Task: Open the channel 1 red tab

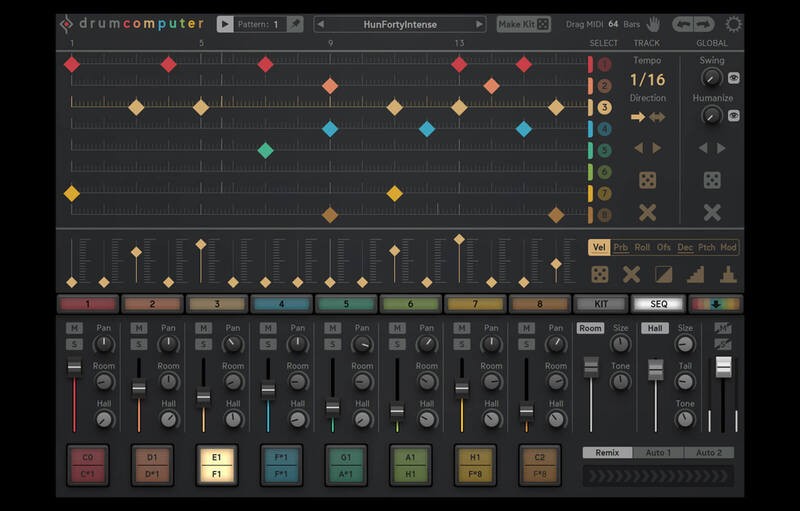Action: tap(88, 304)
